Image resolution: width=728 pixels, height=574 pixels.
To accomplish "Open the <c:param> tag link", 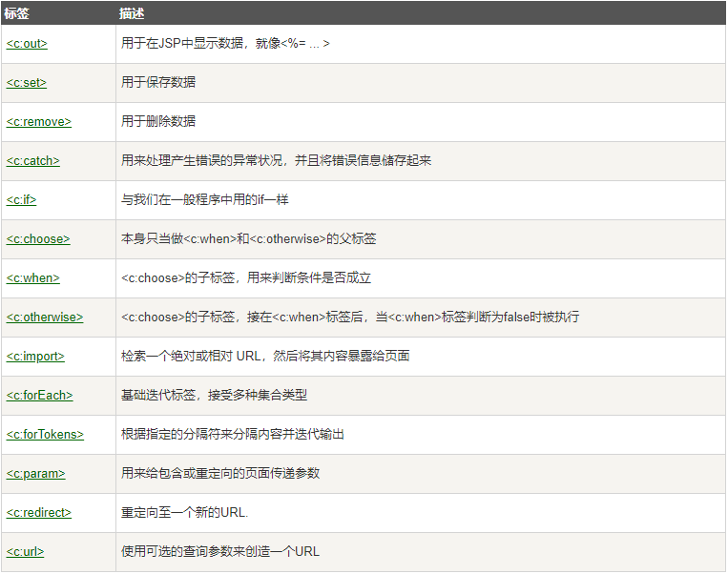I will 35,473.
